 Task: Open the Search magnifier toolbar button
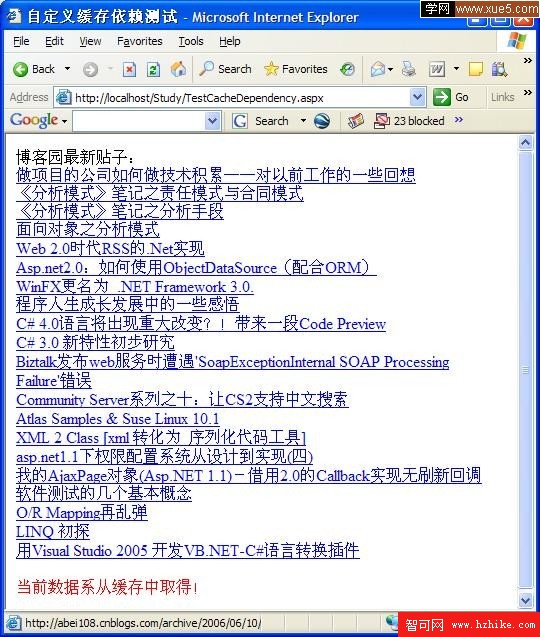(x=225, y=69)
